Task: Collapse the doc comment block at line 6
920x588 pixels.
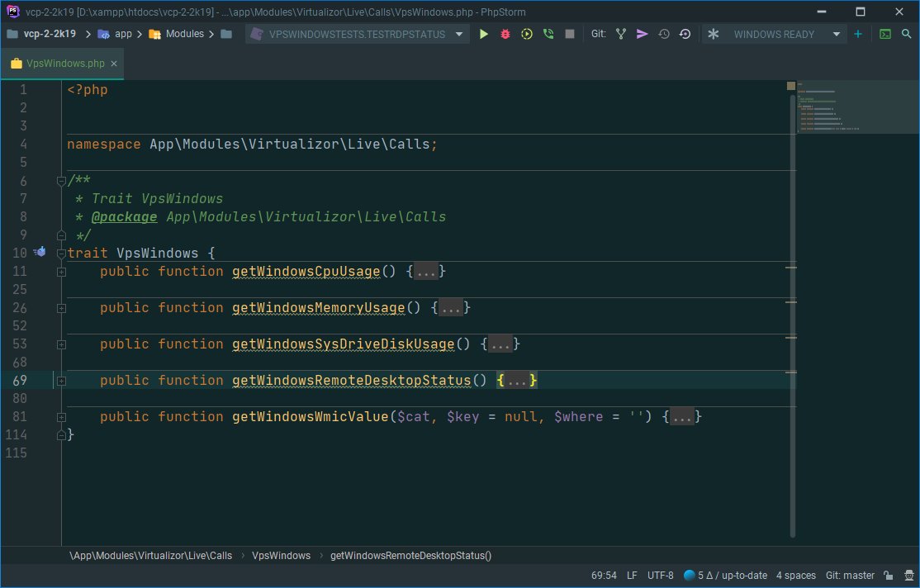Action: click(x=61, y=181)
